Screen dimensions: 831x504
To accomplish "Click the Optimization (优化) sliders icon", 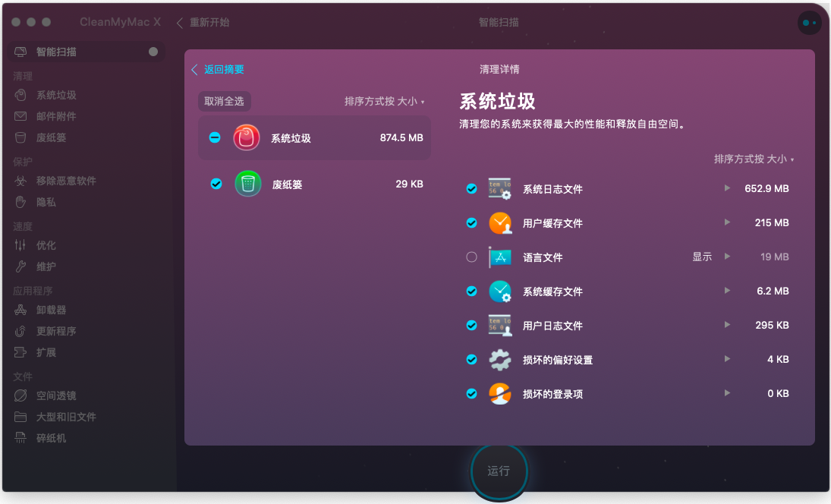I will coord(20,245).
